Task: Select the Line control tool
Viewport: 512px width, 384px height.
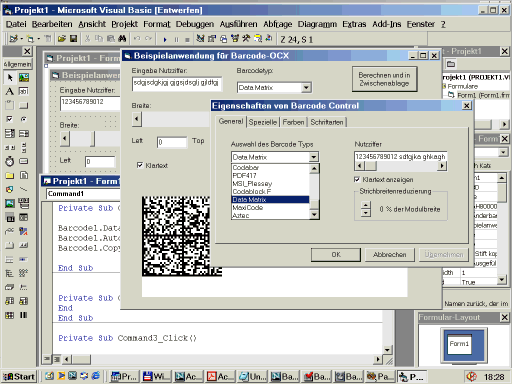Action: click(24, 189)
